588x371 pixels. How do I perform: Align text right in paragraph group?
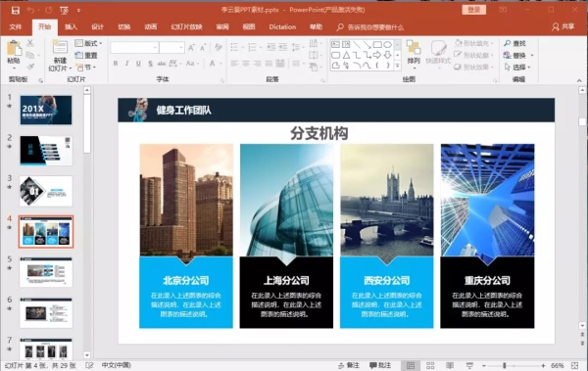coord(257,64)
